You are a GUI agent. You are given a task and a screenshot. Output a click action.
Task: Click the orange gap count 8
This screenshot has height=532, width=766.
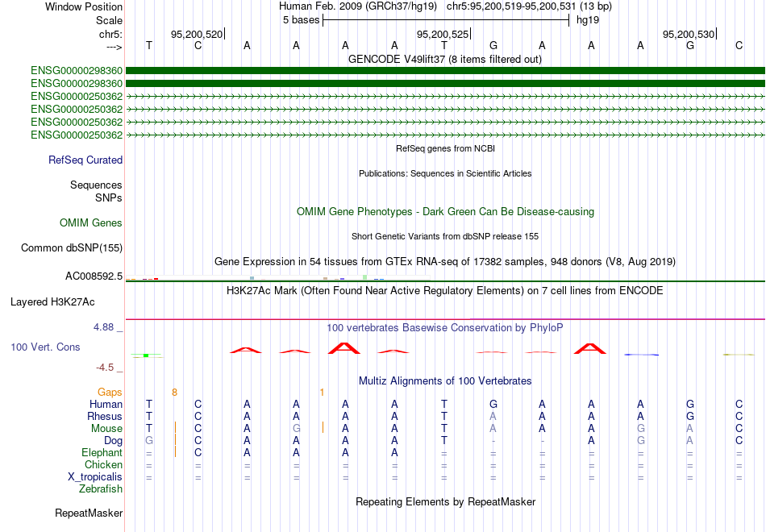tap(174, 393)
